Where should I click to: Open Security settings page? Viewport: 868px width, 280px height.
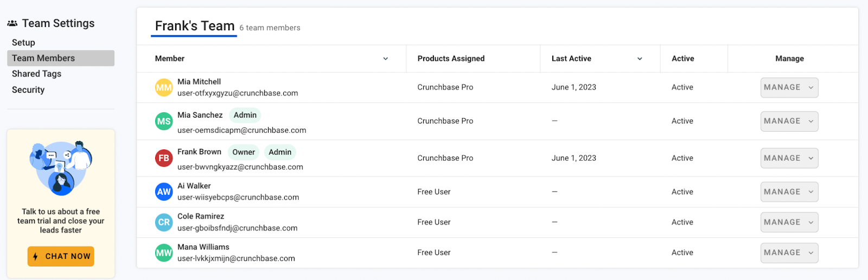point(28,90)
